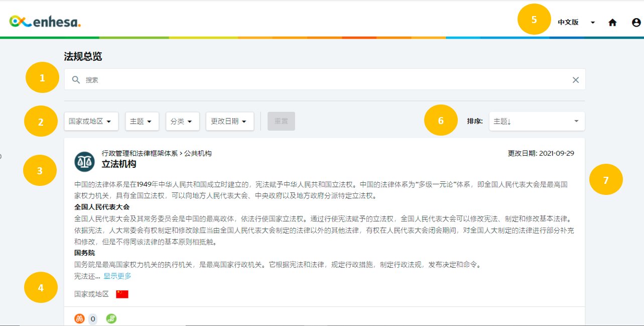Click the green scroll document icon
The height and width of the screenshot is (326, 644).
pyautogui.click(x=111, y=318)
